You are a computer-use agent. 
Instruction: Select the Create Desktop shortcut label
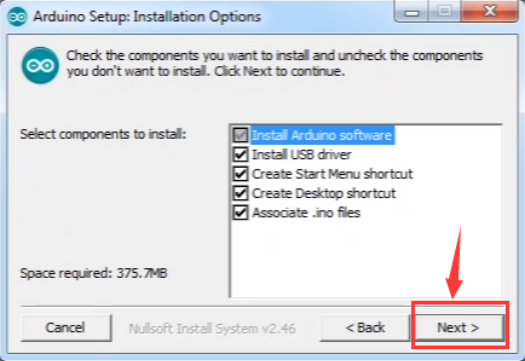point(324,193)
